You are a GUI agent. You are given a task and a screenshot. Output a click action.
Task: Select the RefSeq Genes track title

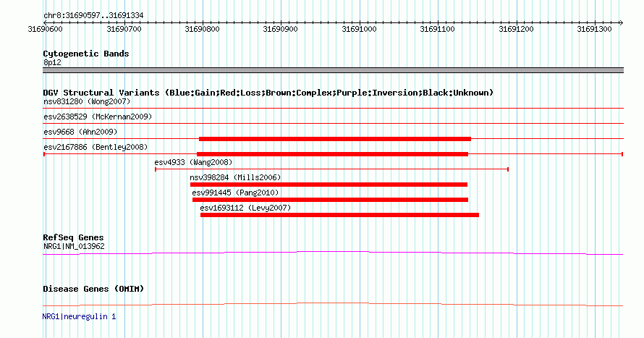[73, 237]
